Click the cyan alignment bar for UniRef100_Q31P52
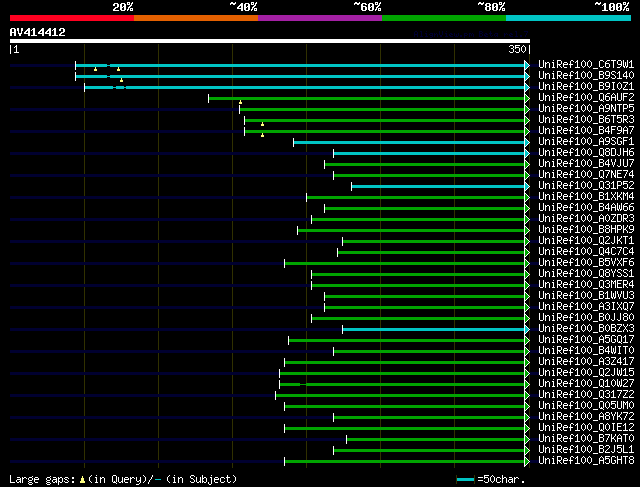Screen dimensions: 640x487 click(438, 187)
